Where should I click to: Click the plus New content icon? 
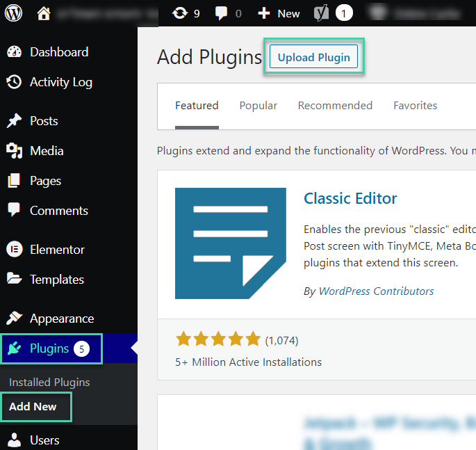[264, 13]
